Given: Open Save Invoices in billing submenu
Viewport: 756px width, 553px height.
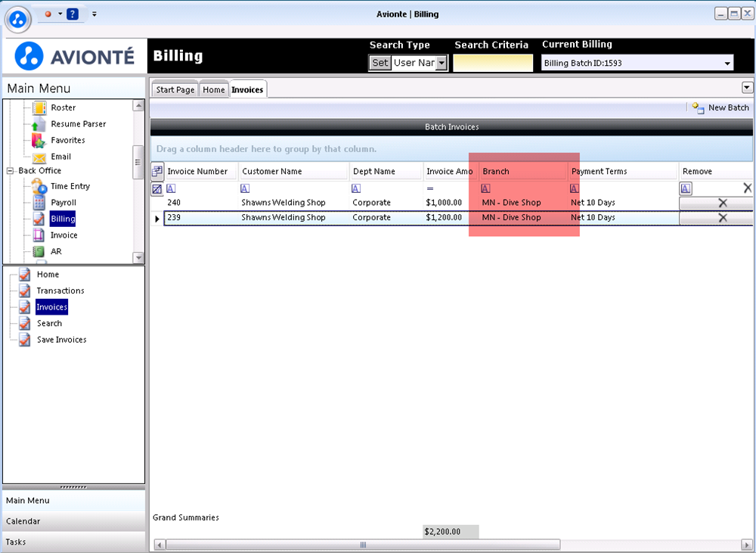Looking at the screenshot, I should [x=62, y=340].
